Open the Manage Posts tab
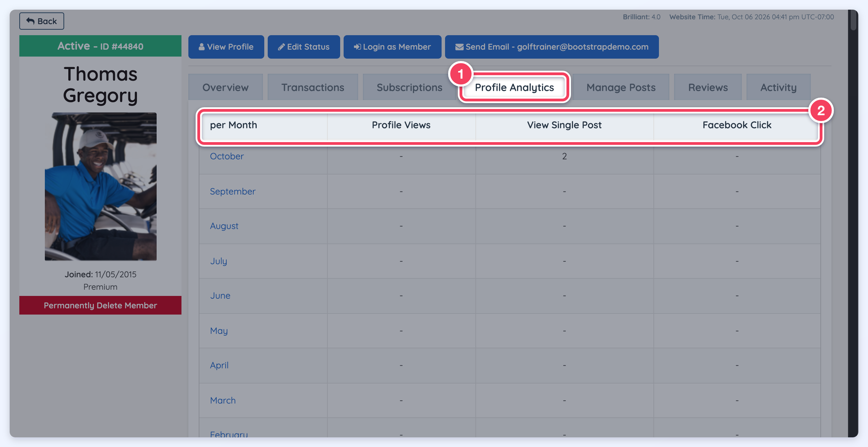868x447 pixels. (x=621, y=87)
